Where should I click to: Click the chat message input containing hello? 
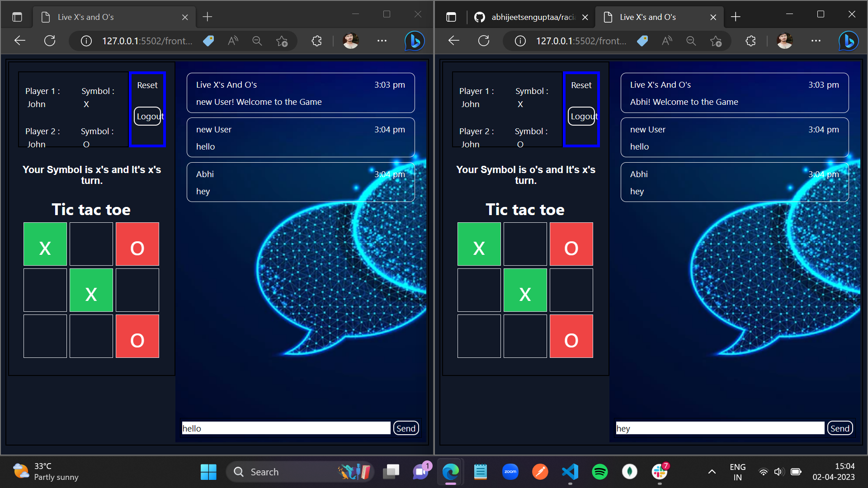(285, 428)
